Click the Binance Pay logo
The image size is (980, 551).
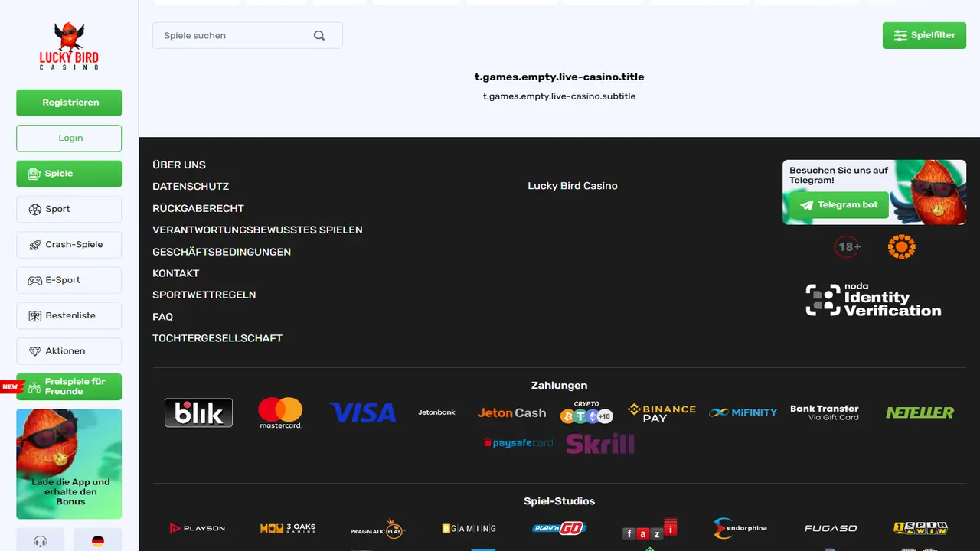tap(661, 412)
